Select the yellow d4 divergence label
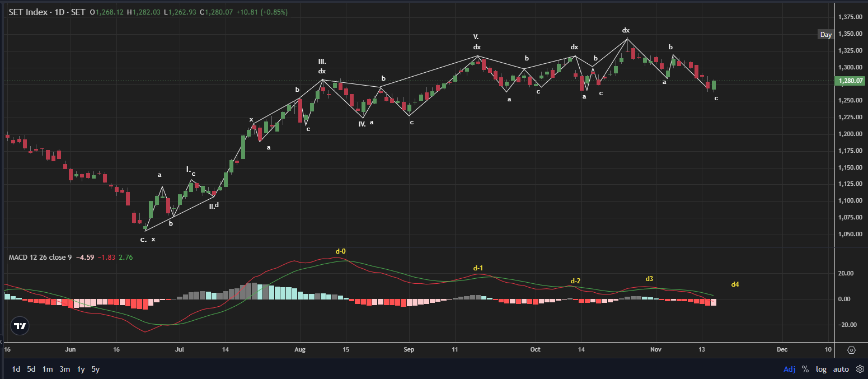868x379 pixels. coord(735,284)
